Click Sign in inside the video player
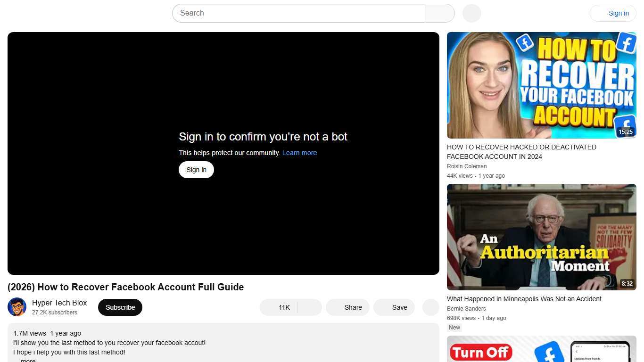644x362 pixels. point(196,169)
